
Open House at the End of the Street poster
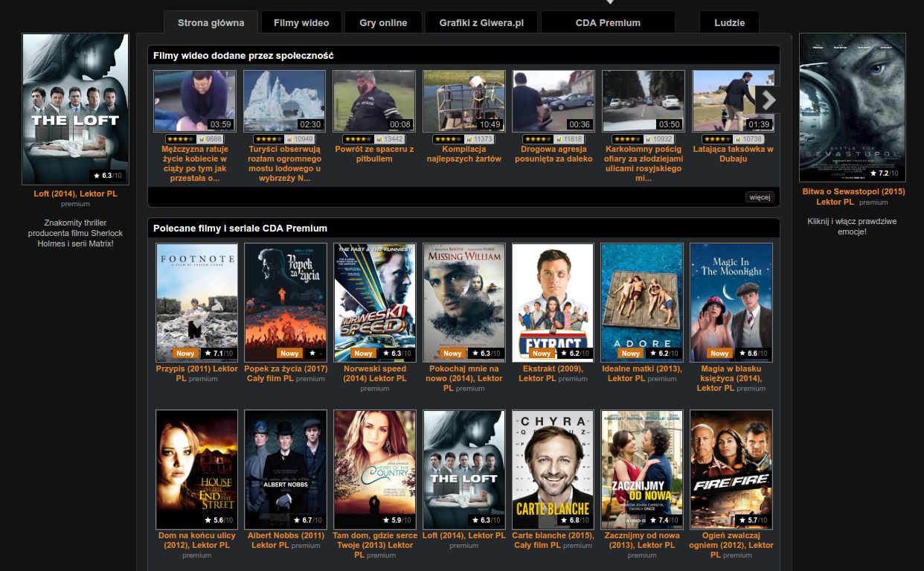point(197,469)
